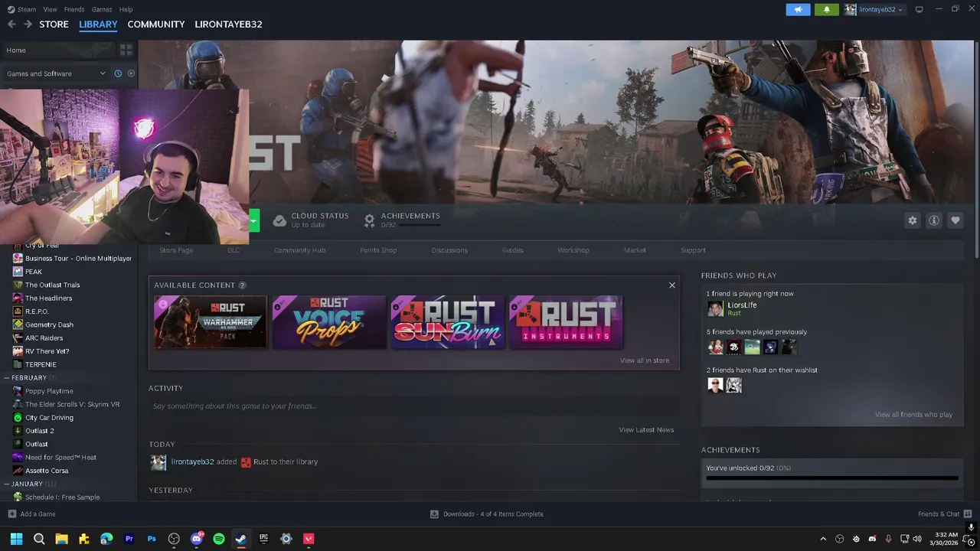Open Cloud Status icon

(x=279, y=220)
